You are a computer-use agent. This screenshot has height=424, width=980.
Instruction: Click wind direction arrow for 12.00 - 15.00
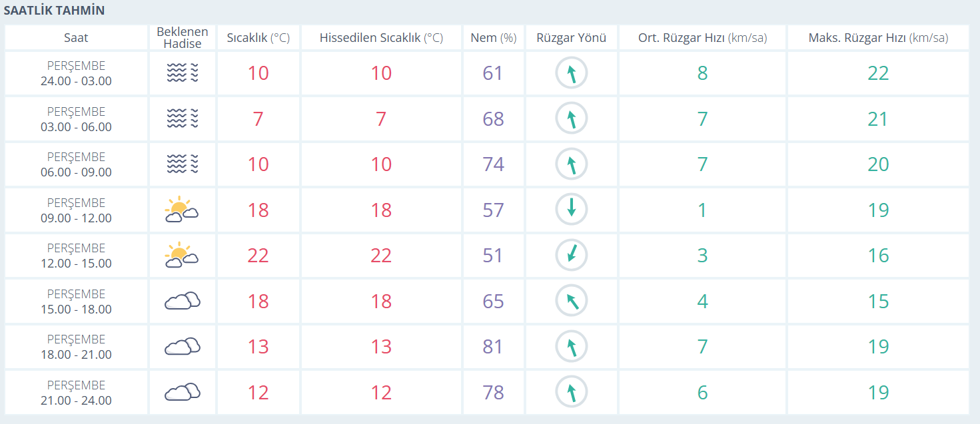[572, 256]
